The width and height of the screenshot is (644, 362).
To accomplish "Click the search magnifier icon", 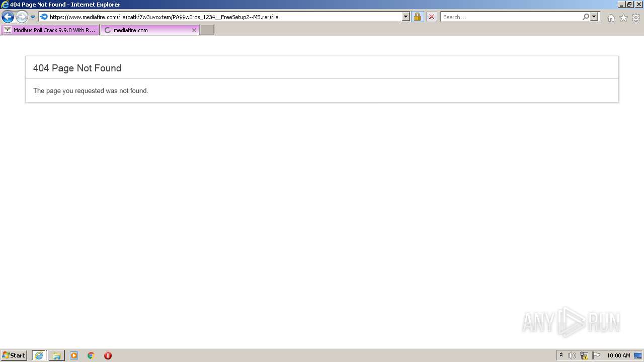I will coord(586,17).
